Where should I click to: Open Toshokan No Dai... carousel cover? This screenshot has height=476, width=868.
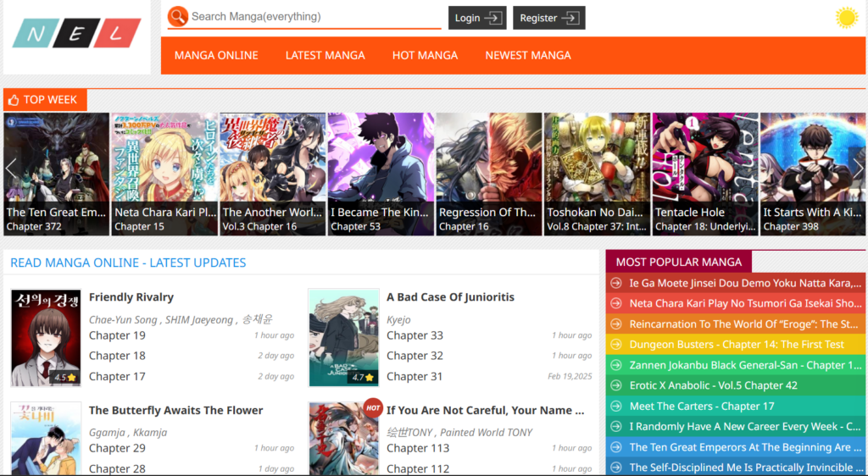tap(597, 174)
